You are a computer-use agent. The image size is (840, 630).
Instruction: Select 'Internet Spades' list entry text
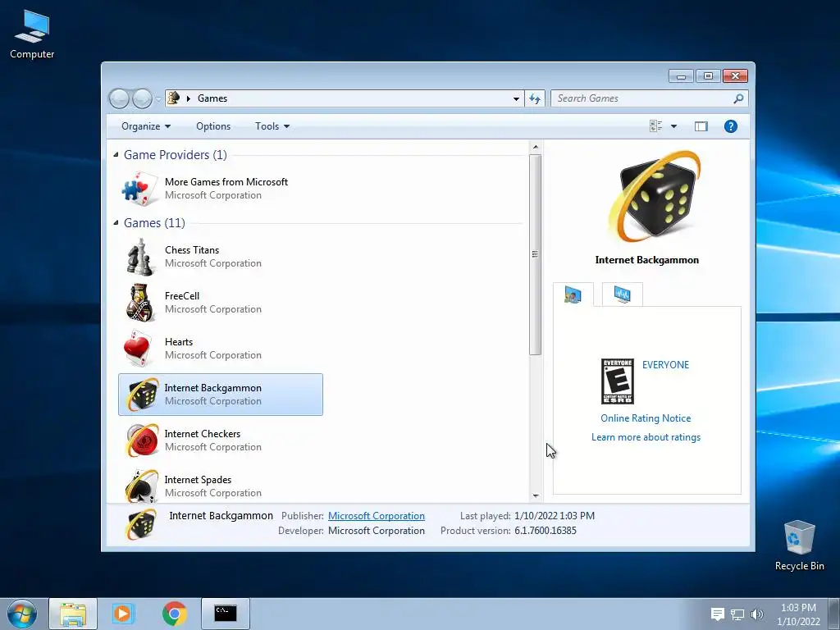click(198, 480)
